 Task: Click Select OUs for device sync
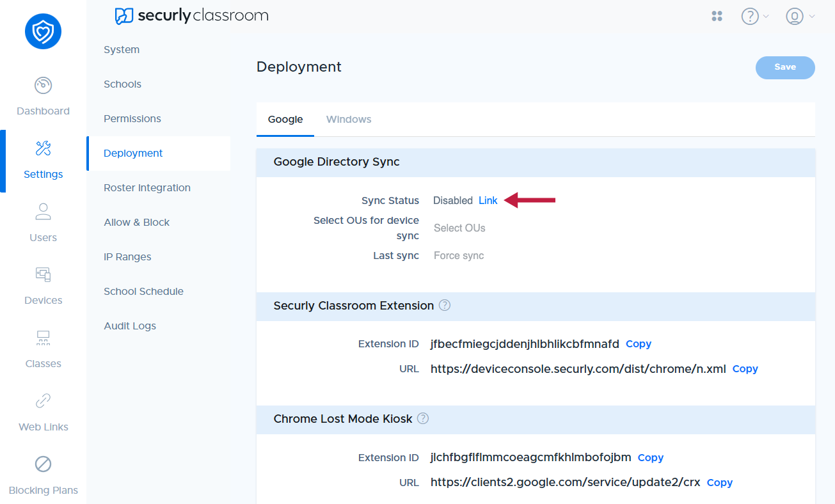click(459, 228)
